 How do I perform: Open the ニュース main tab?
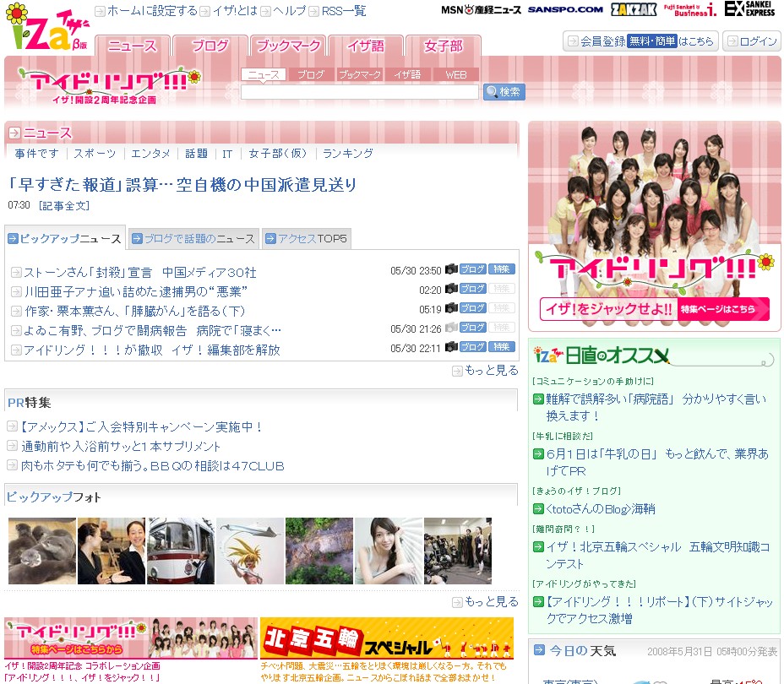pos(133,46)
